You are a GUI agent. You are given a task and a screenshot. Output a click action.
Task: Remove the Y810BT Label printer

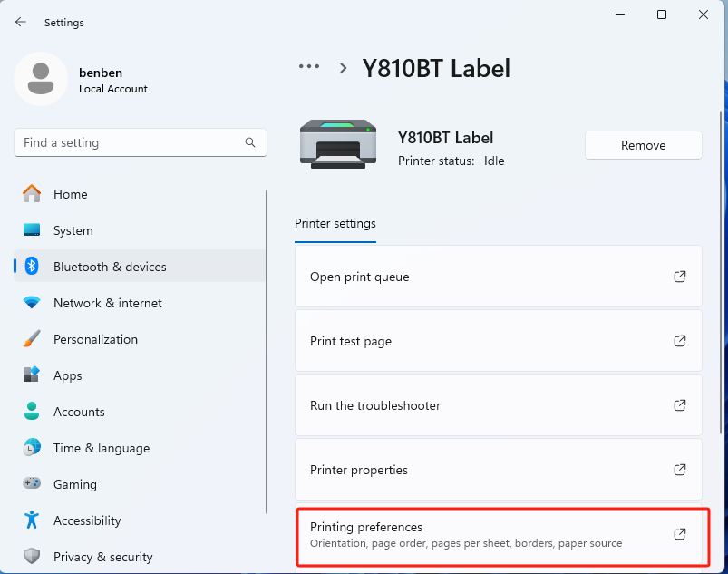644,145
